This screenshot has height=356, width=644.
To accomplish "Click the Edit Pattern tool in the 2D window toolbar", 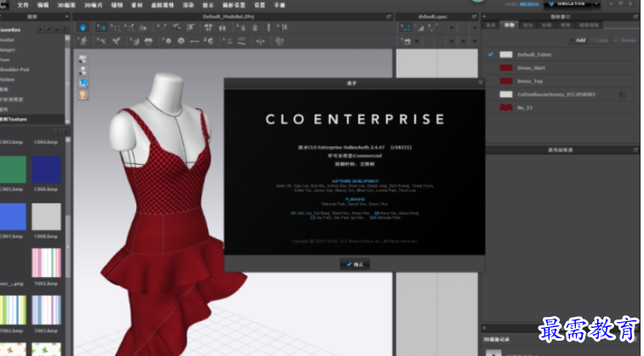I will [406, 27].
